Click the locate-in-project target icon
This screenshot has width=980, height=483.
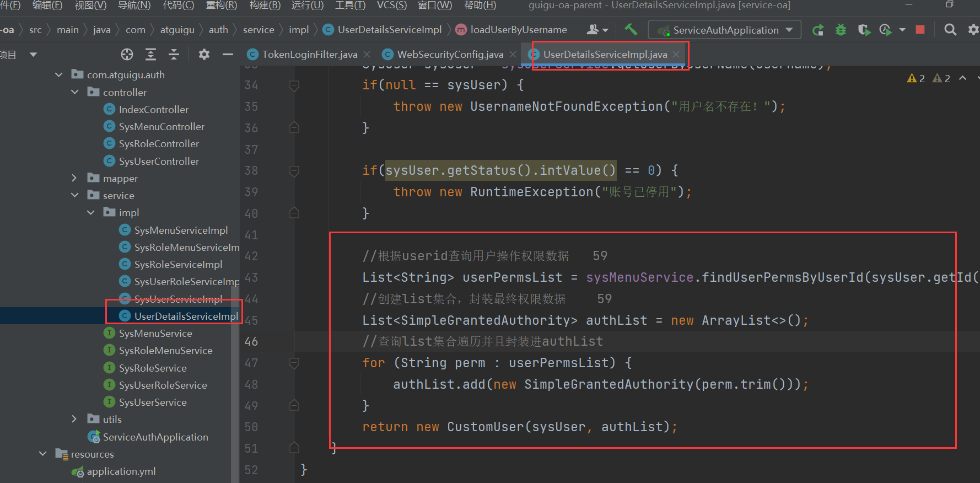[x=127, y=54]
